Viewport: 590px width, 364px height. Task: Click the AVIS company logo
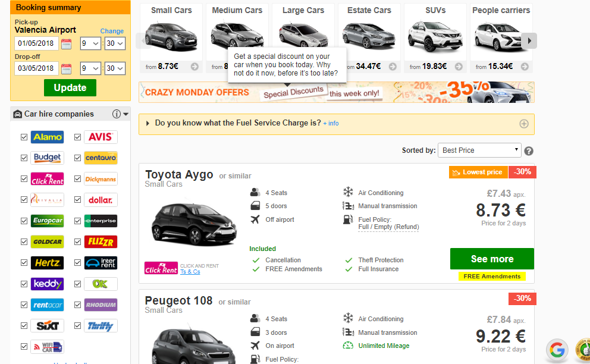[x=101, y=137]
